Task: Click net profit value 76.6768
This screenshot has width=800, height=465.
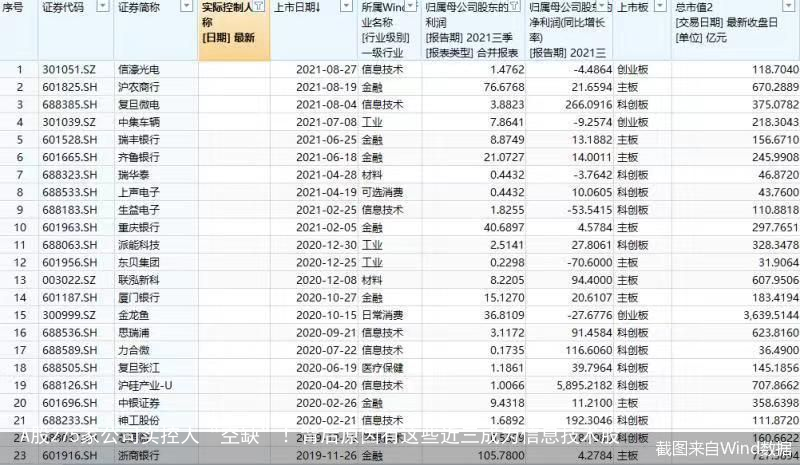Action: (504, 87)
